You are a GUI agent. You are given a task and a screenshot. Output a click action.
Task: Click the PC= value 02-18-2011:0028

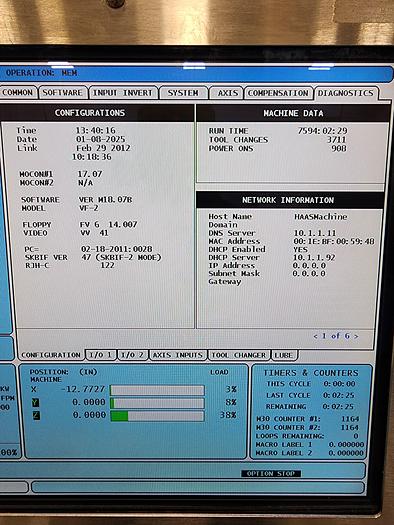[x=116, y=249]
